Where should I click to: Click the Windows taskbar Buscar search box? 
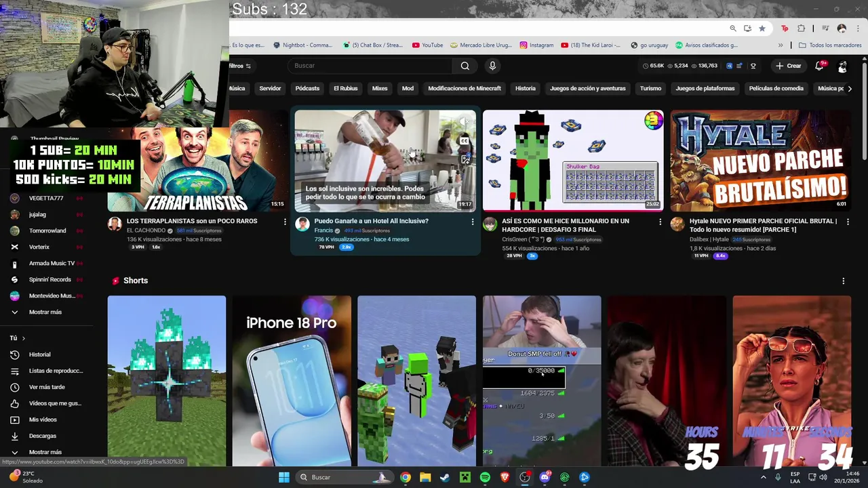344,477
